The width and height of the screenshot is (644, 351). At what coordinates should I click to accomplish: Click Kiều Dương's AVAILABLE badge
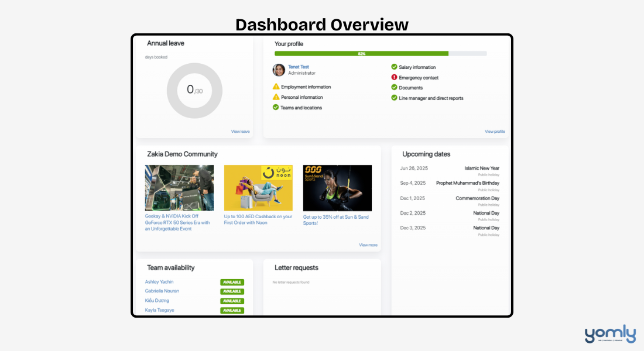pyautogui.click(x=232, y=301)
